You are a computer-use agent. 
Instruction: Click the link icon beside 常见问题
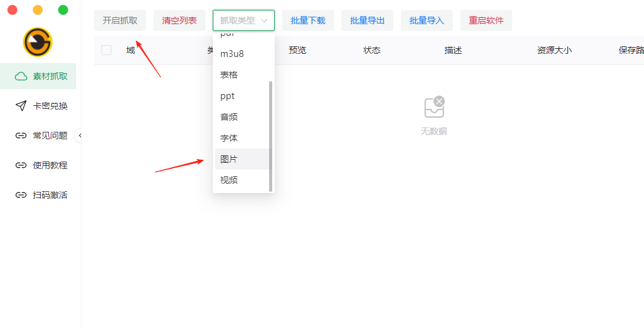coord(21,136)
